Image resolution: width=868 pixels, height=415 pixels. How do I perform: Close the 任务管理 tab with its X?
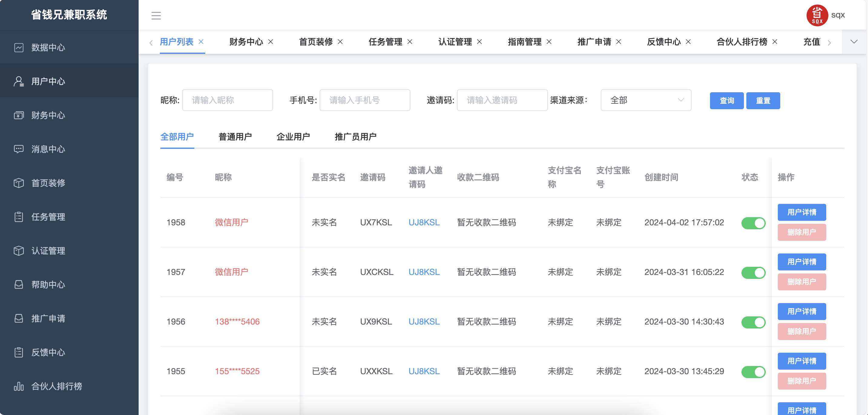point(410,42)
